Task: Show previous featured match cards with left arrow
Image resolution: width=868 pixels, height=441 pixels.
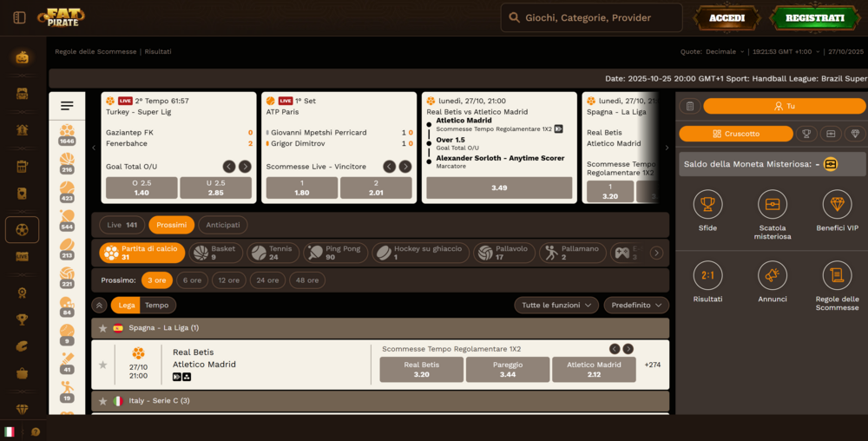Action: click(94, 148)
